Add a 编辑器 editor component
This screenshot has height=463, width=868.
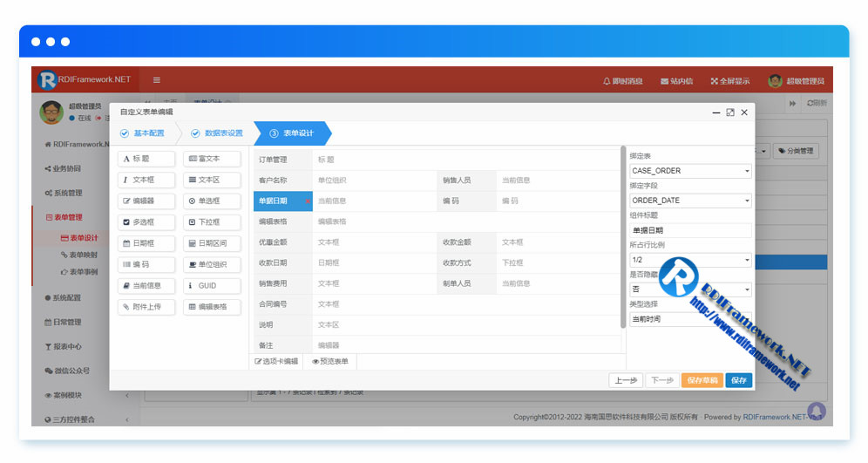pyautogui.click(x=146, y=201)
